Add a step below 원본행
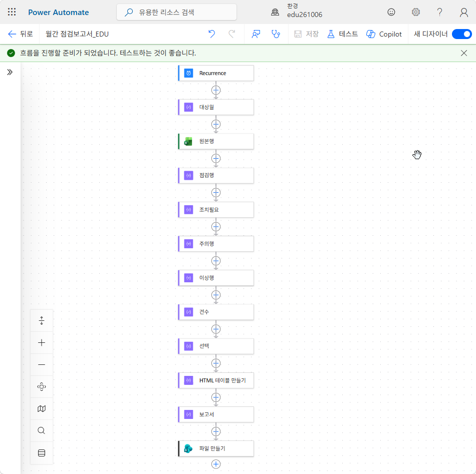Viewport: 476px width, 474px height. pos(216,158)
